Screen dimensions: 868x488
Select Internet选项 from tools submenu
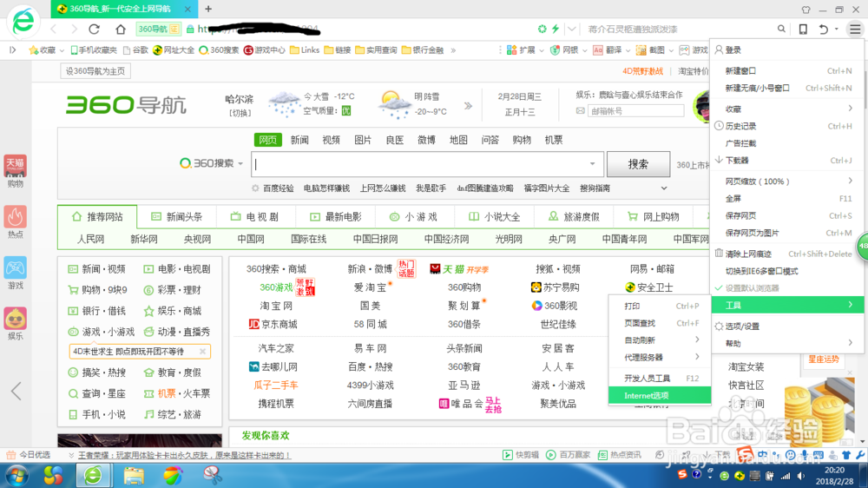coord(660,395)
